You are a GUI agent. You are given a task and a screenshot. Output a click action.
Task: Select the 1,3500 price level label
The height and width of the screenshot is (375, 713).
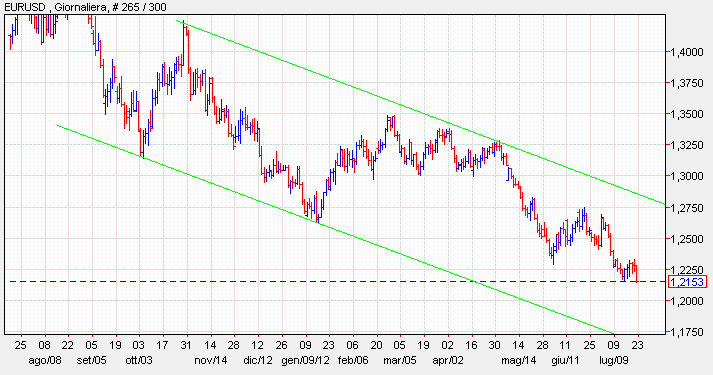tap(687, 114)
